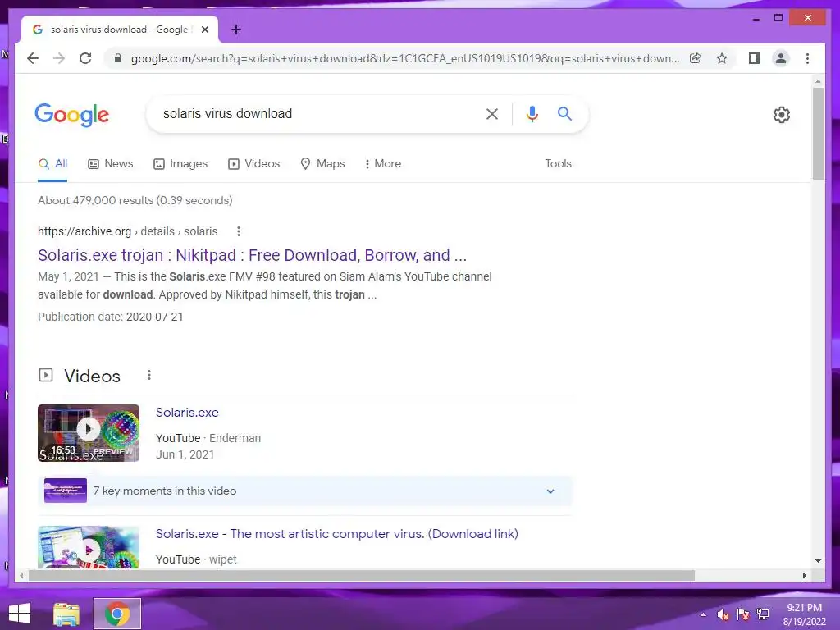Expand 7 key moments in this video

(305, 491)
